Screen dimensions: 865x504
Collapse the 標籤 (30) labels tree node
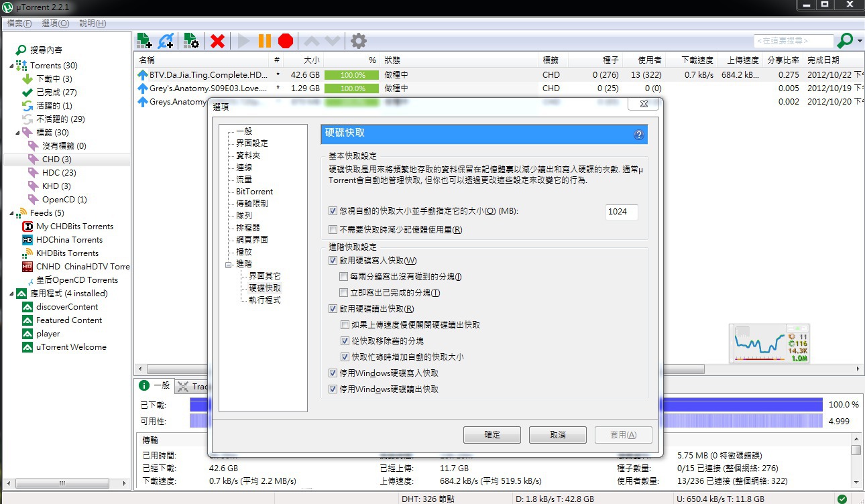[18, 133]
